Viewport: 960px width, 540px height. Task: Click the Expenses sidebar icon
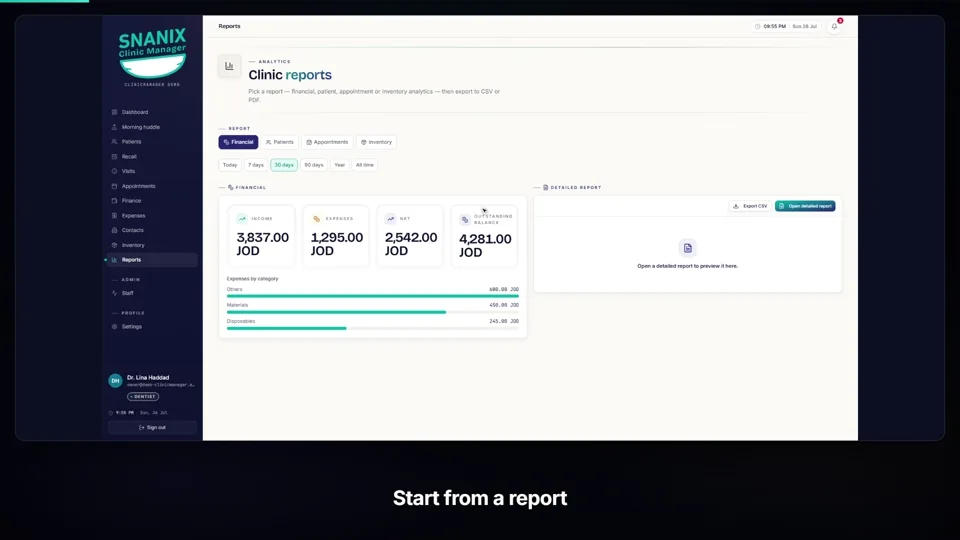click(x=114, y=216)
